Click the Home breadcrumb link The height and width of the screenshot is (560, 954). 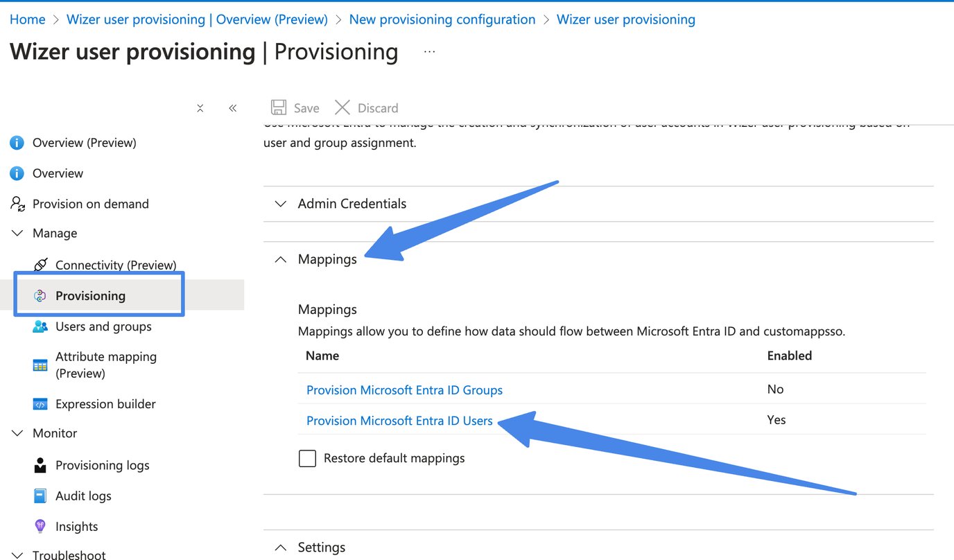[x=27, y=19]
